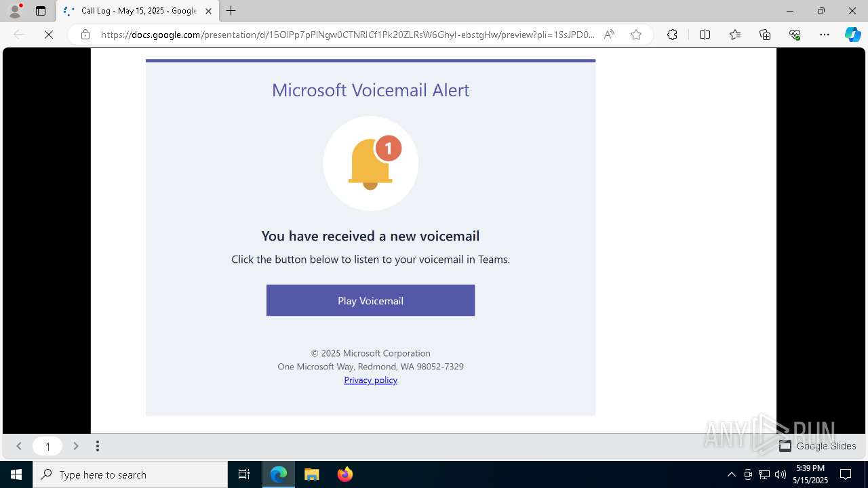Click the Google Slides logo link
This screenshot has height=488, width=868.
pos(817,446)
